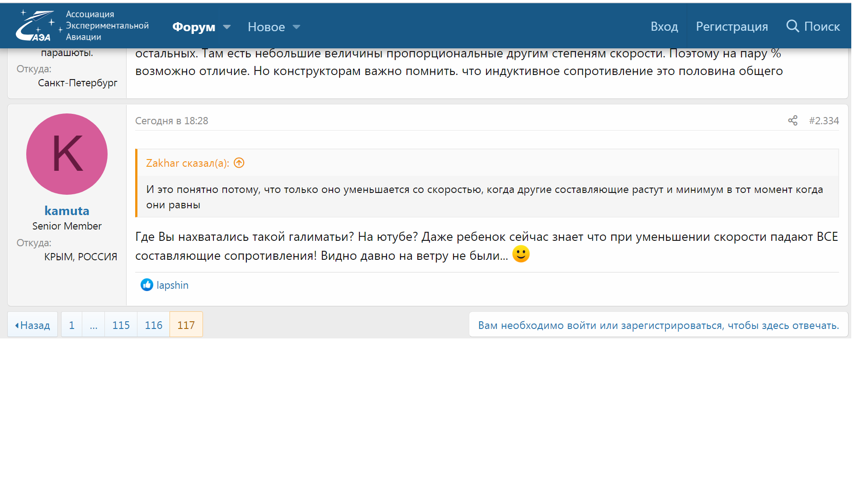Open the Форум menu item

point(193,27)
